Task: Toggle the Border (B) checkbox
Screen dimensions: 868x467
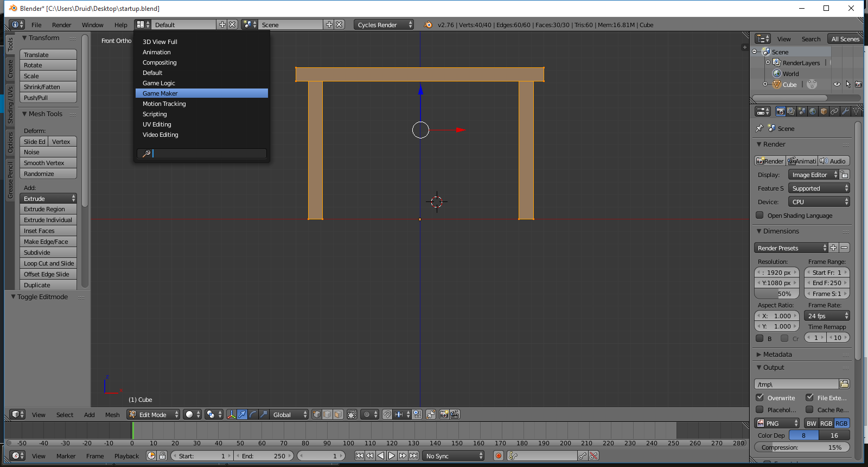Action: pyautogui.click(x=759, y=338)
